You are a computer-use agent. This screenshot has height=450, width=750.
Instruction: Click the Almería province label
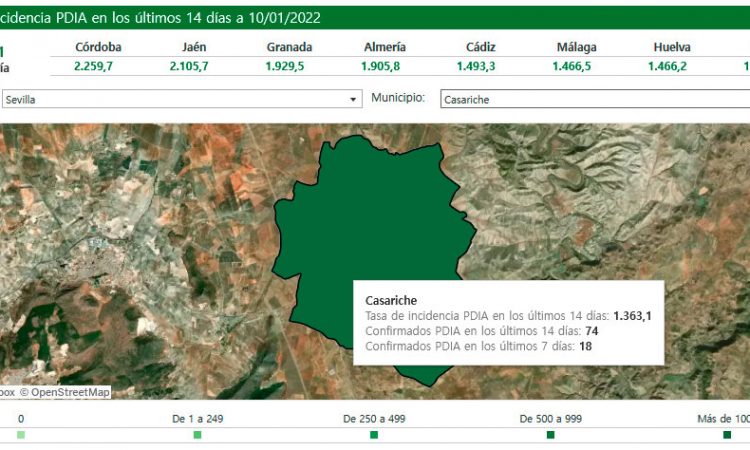point(385,47)
